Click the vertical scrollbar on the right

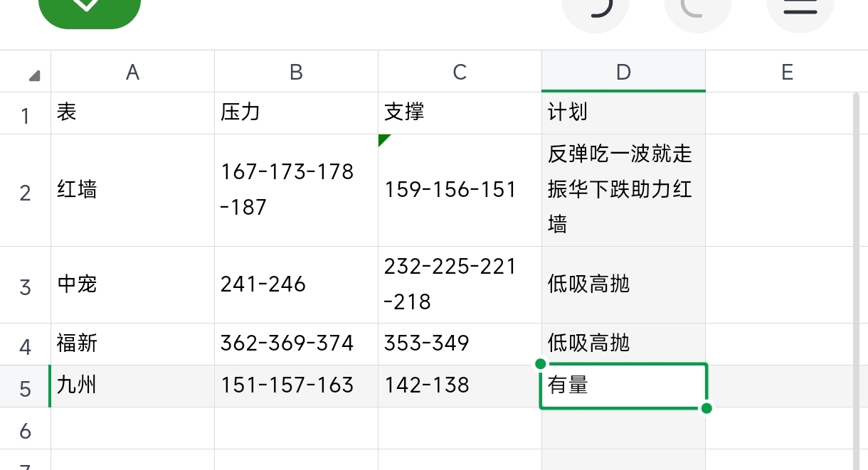857,281
